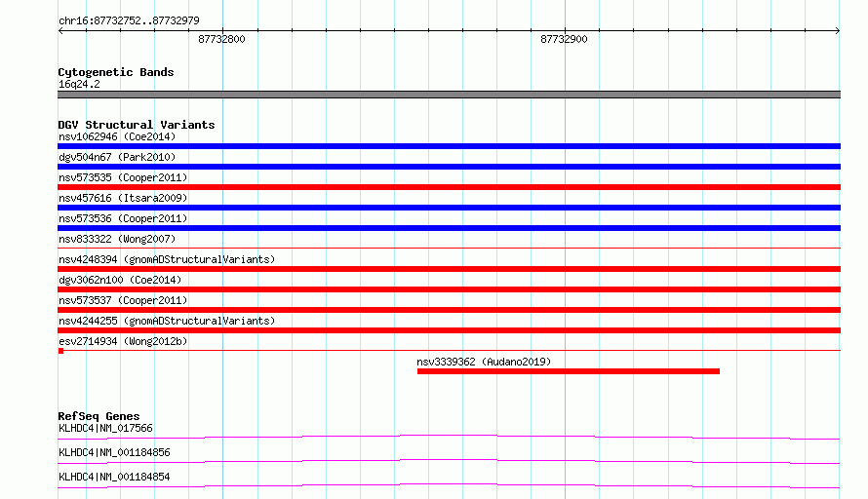The height and width of the screenshot is (499, 868).
Task: Open KLHDC4|NM_001184856 gene label
Action: 114,452
